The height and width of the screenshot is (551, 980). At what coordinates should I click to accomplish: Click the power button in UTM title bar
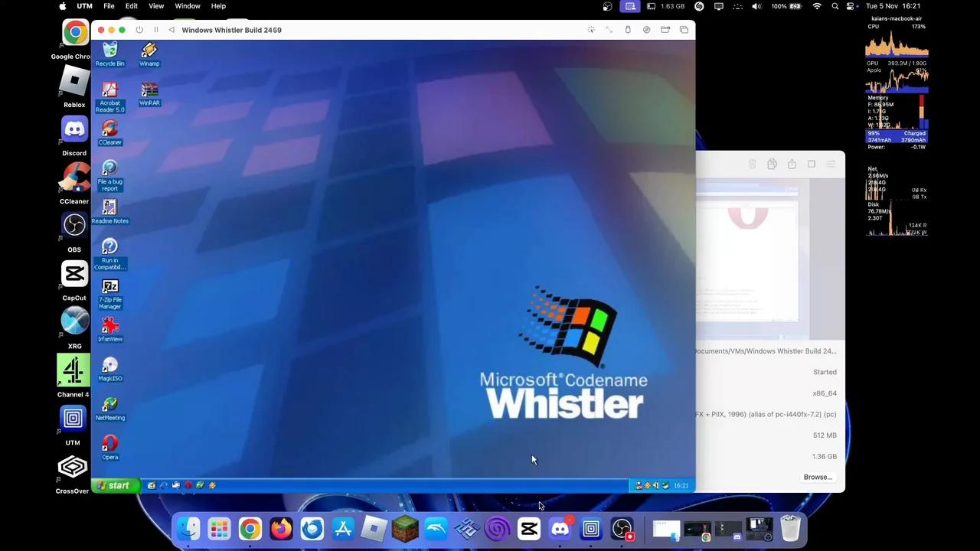click(x=139, y=30)
